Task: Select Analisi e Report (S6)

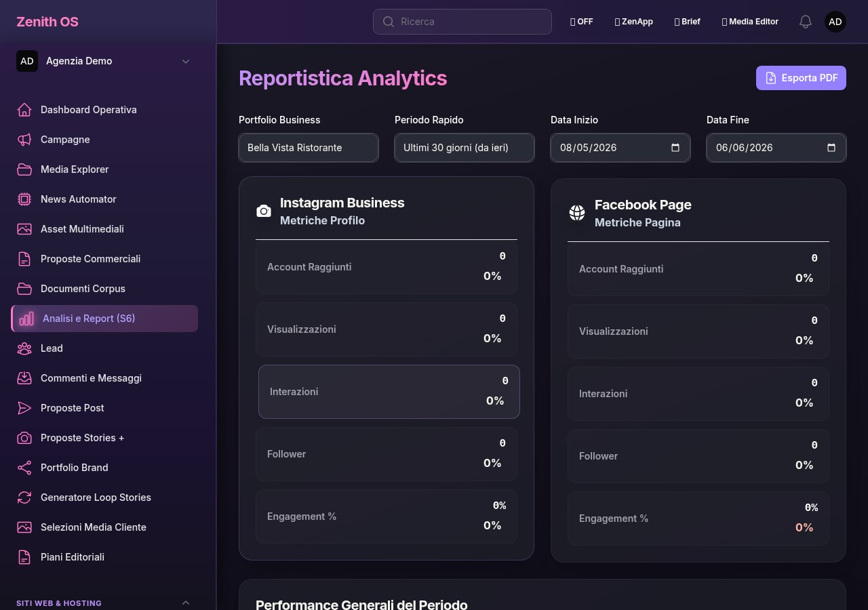Action: coord(104,319)
